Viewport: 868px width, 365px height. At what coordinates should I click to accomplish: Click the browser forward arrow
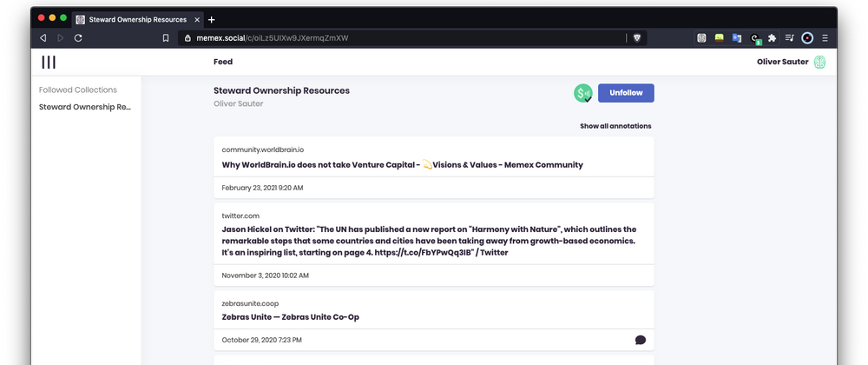(61, 38)
